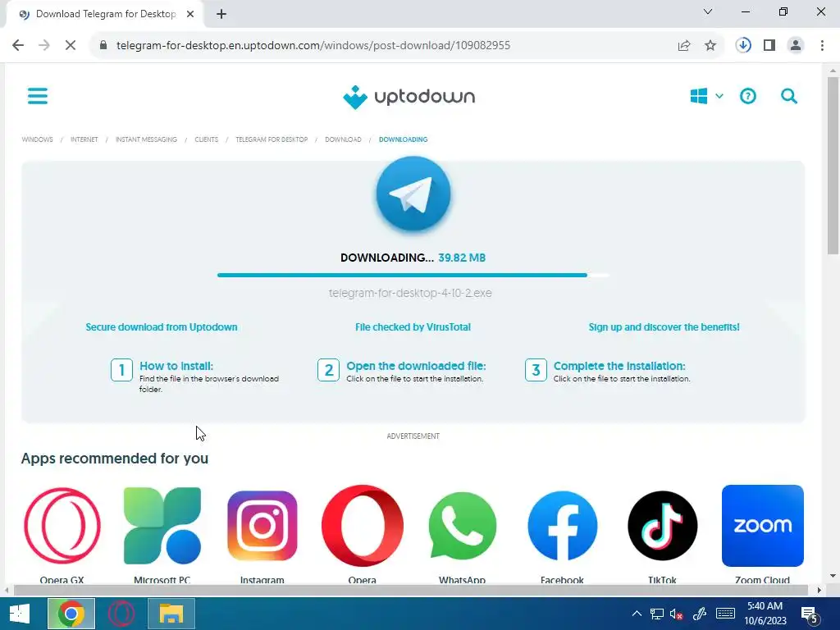Select the Download Telegram for Desktop tab
Viewport: 840px width, 630px height.
[x=105, y=15]
